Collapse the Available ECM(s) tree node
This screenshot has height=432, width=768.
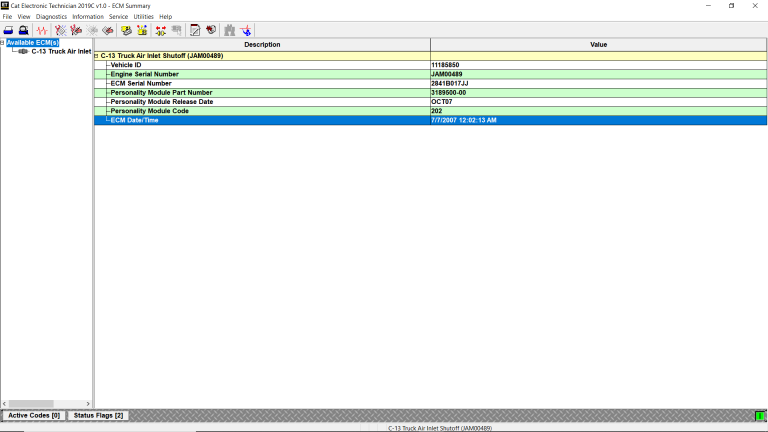click(x=2, y=43)
